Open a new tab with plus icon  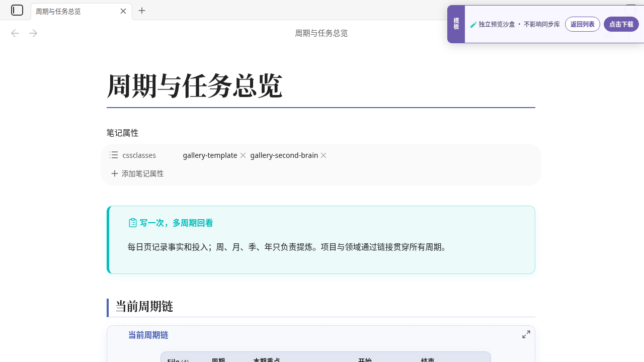(142, 11)
